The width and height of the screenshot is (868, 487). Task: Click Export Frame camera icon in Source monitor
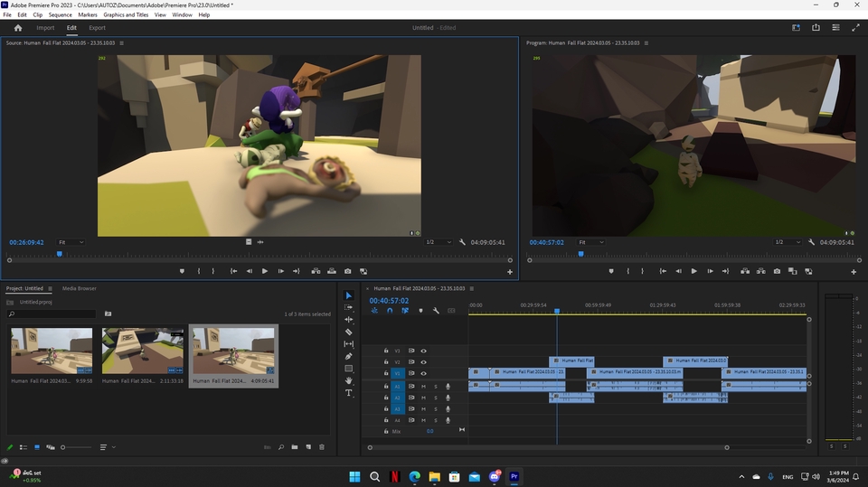pos(347,271)
